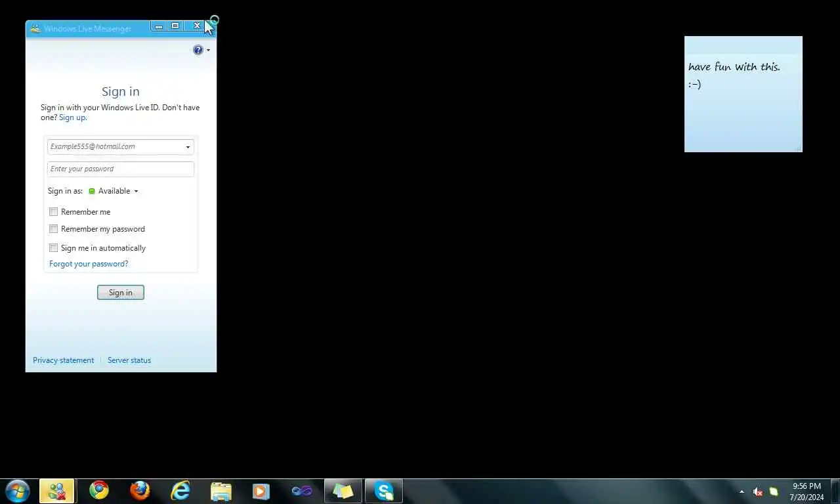The height and width of the screenshot is (504, 840).
Task: Follow the Sign up link
Action: pyautogui.click(x=72, y=117)
